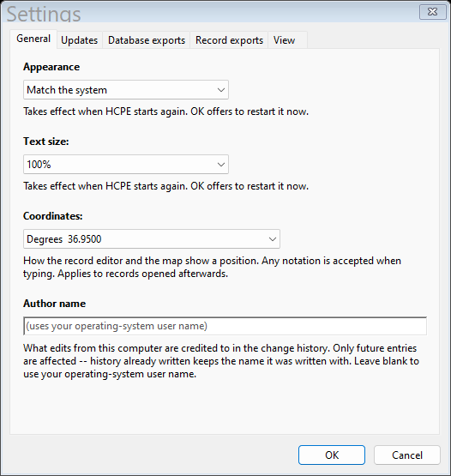Expand the Text size 100% dropdown
Viewport: 451px width, 476px height.
pos(126,165)
